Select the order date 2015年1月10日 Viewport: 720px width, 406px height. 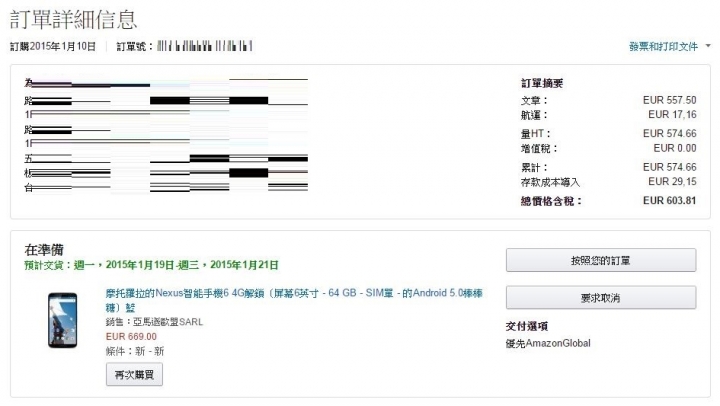coord(62,46)
